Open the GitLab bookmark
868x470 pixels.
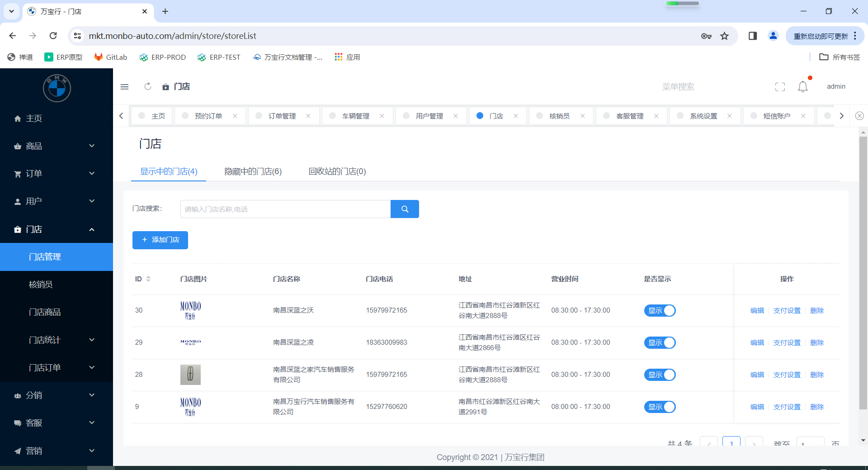coord(111,57)
